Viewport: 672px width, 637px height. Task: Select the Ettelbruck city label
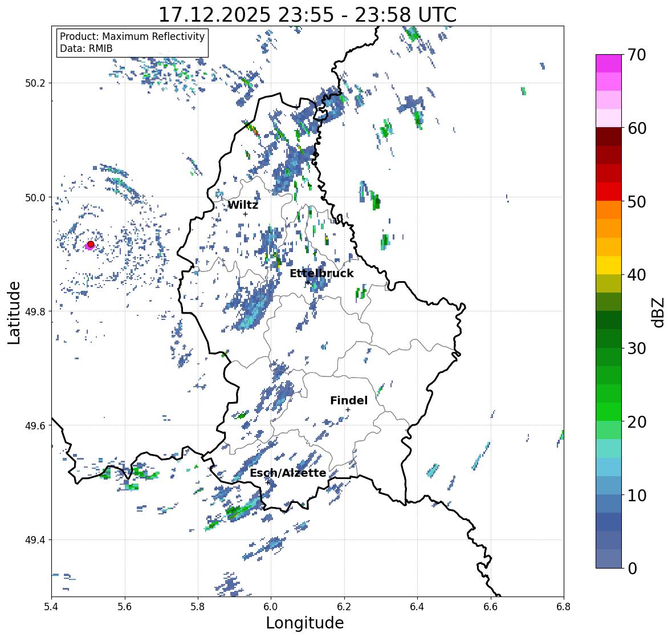[321, 274]
